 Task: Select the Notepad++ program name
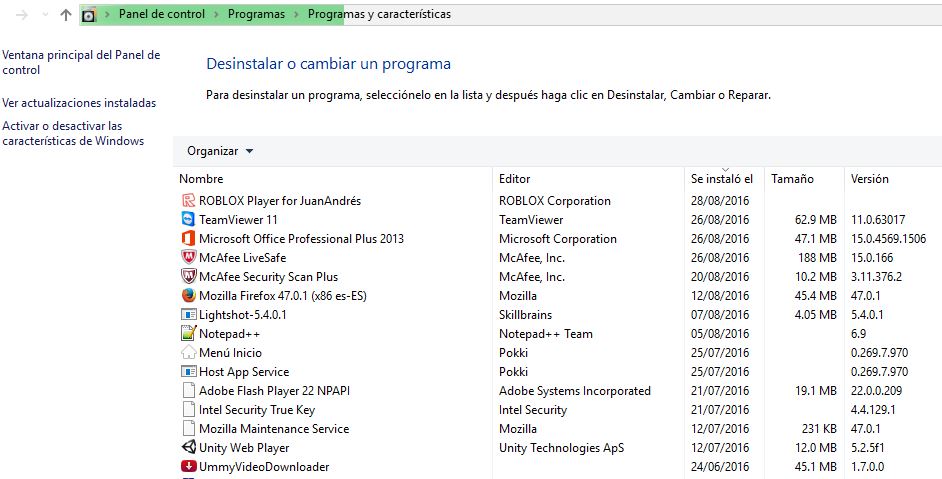tap(229, 334)
